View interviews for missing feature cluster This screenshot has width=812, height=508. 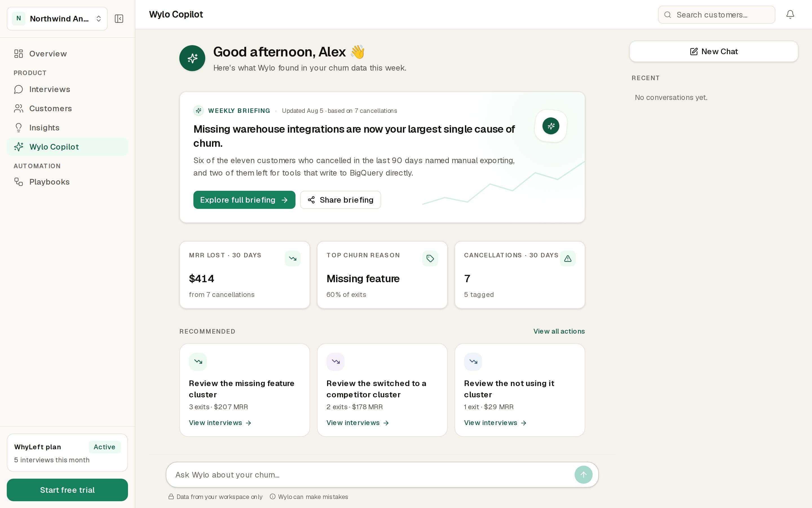[x=220, y=423]
